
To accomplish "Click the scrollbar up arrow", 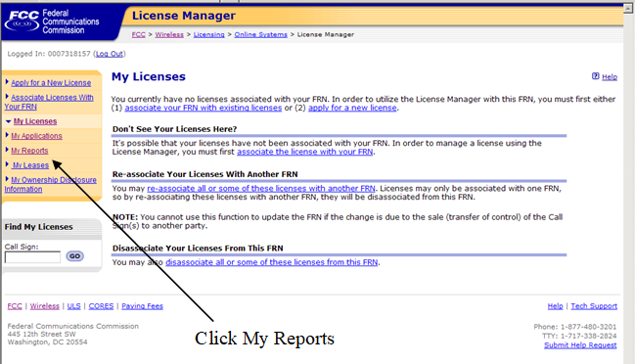I will click(628, 9).
